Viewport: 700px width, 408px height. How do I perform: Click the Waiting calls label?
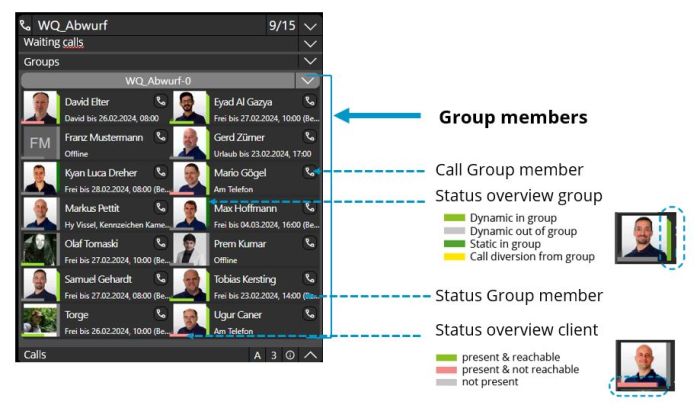tap(54, 42)
